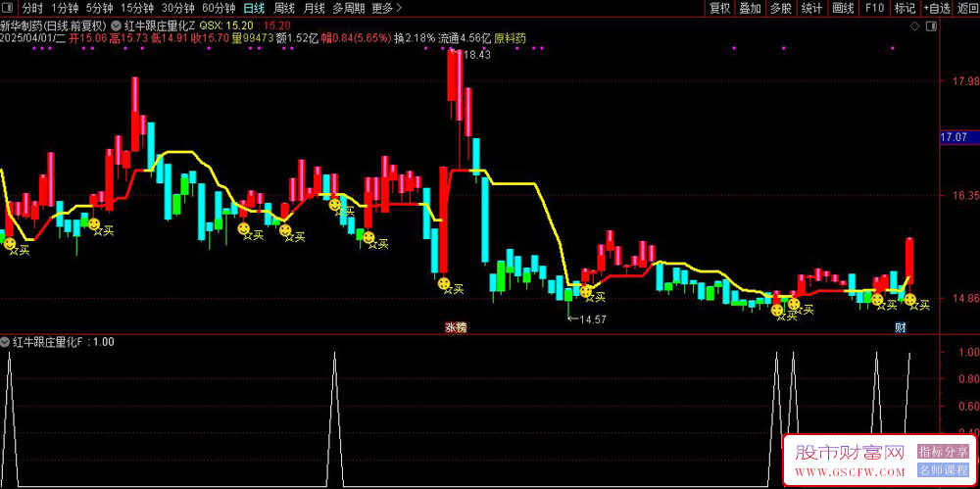Viewport: 980px width, 489px height.
Task: Select the 周线 weekly chart tab
Action: click(x=284, y=8)
